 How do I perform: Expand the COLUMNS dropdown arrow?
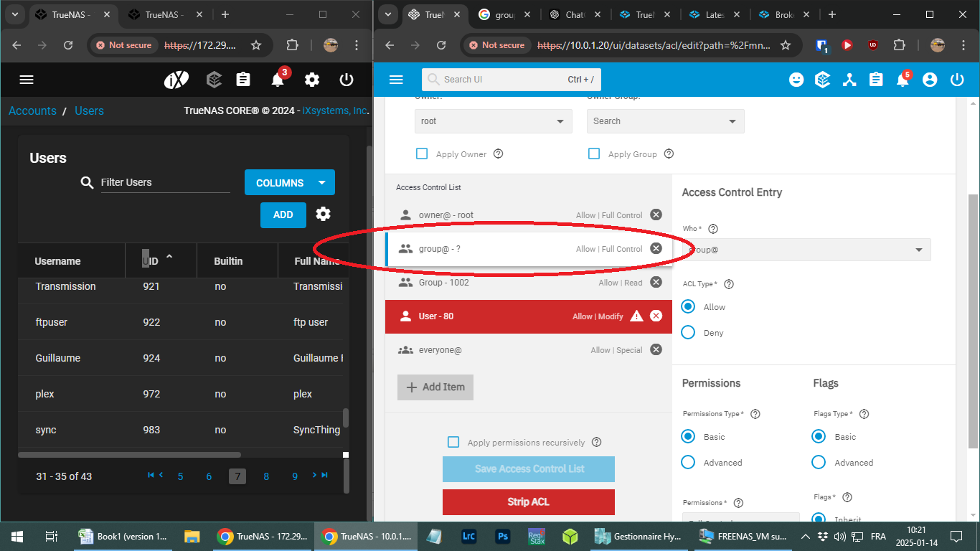pos(322,182)
